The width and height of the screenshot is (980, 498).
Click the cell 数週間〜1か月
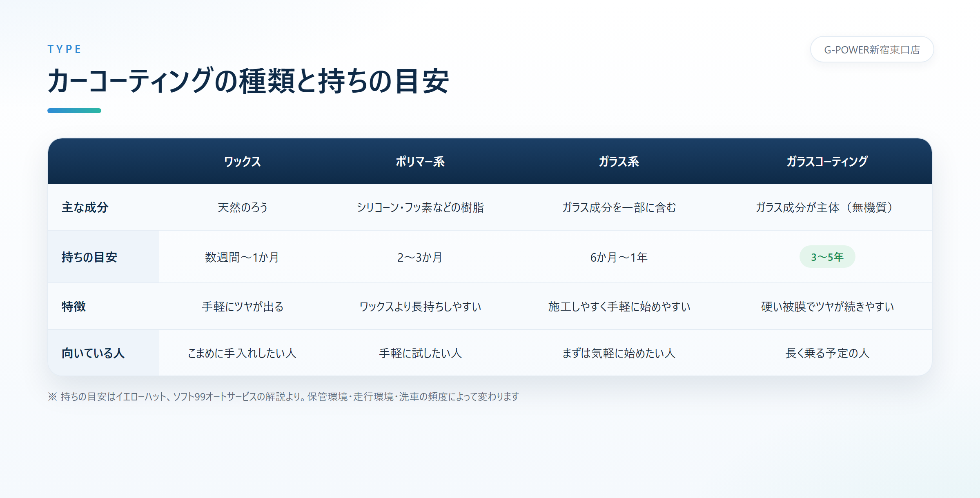[x=242, y=257]
